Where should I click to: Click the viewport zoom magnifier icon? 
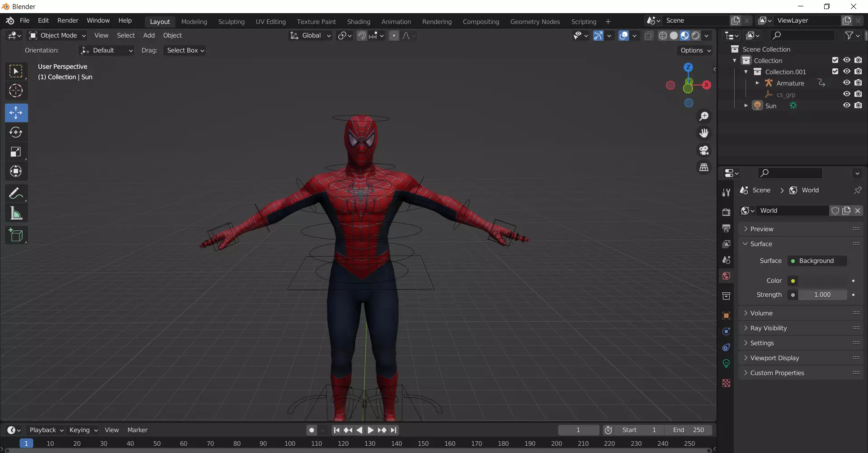point(704,116)
